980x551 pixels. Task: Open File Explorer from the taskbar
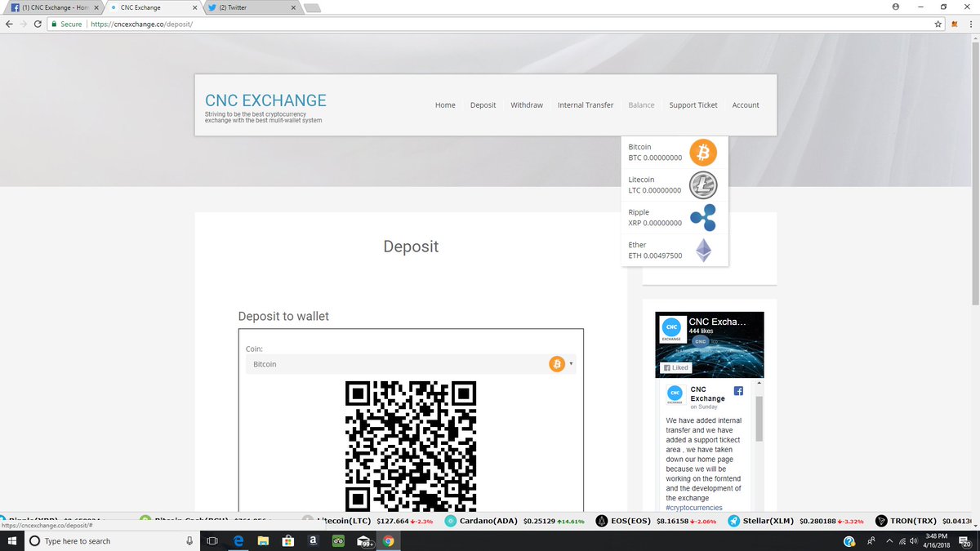click(263, 541)
